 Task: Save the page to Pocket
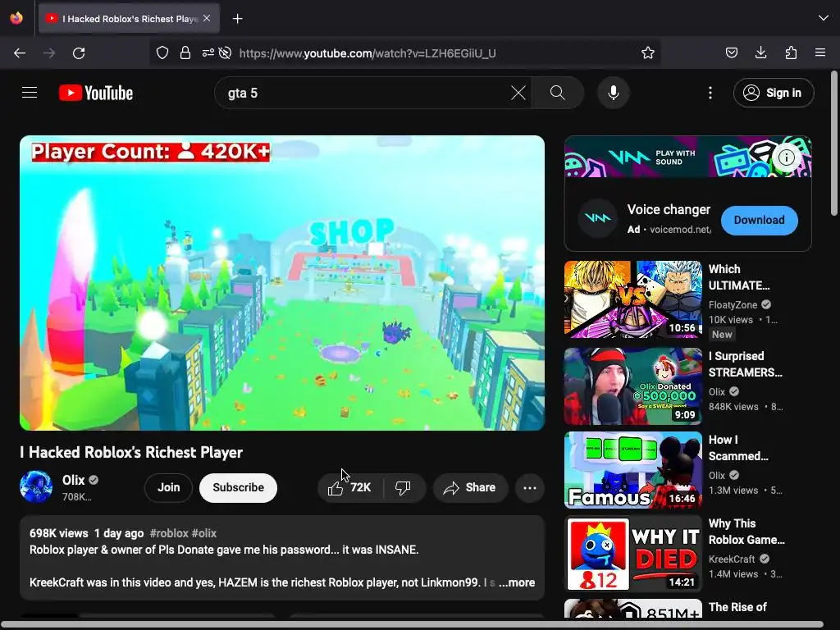[x=731, y=52]
